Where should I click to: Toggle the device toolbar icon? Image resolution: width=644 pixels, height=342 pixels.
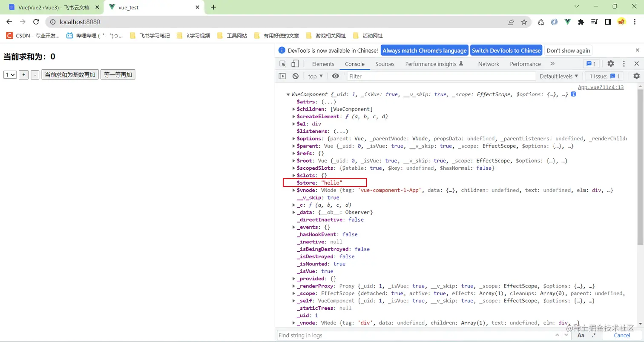[295, 64]
